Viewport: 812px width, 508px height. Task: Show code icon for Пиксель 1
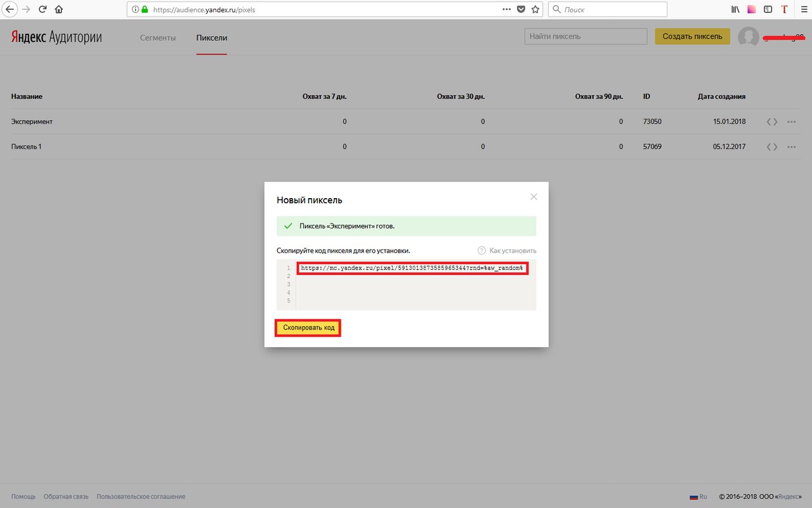tap(772, 147)
